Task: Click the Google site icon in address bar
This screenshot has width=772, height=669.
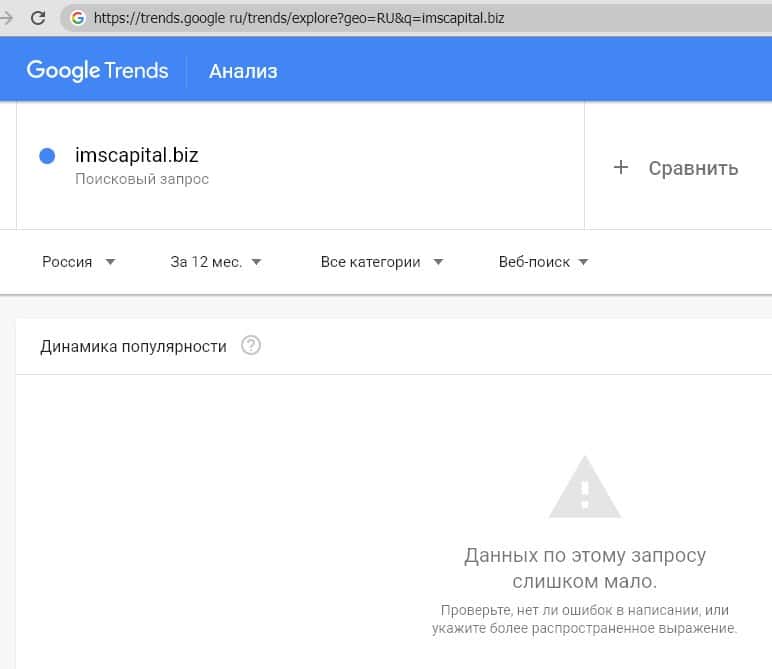Action: [x=77, y=18]
